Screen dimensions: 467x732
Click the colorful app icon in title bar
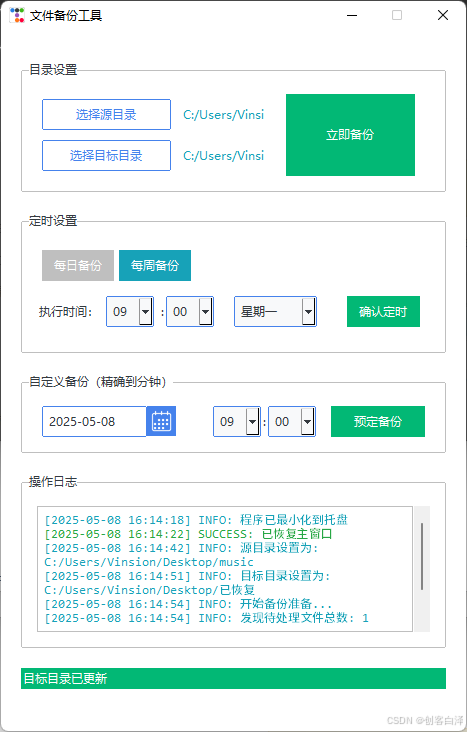[17, 15]
